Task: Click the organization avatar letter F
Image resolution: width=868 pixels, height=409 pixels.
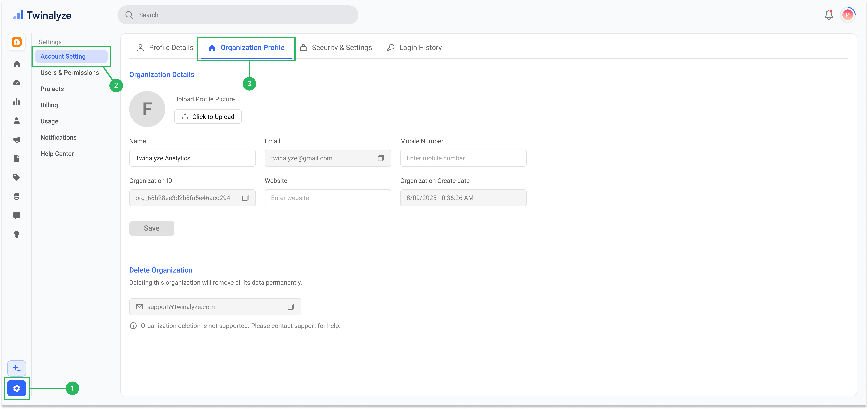Action: tap(147, 109)
